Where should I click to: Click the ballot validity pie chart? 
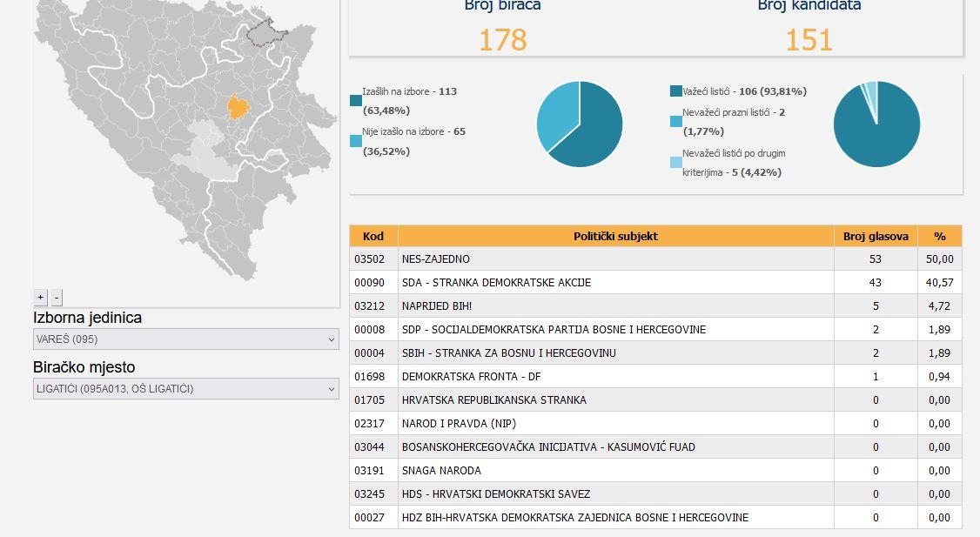tap(876, 124)
